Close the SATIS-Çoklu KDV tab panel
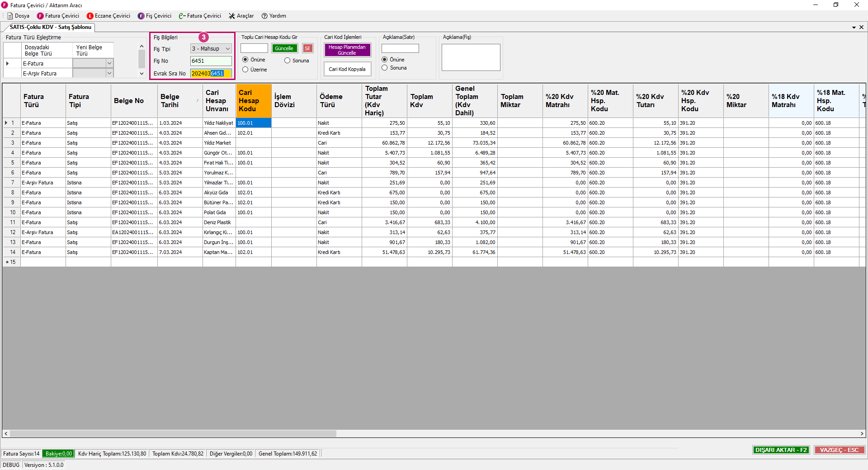The image size is (868, 470). [861, 27]
